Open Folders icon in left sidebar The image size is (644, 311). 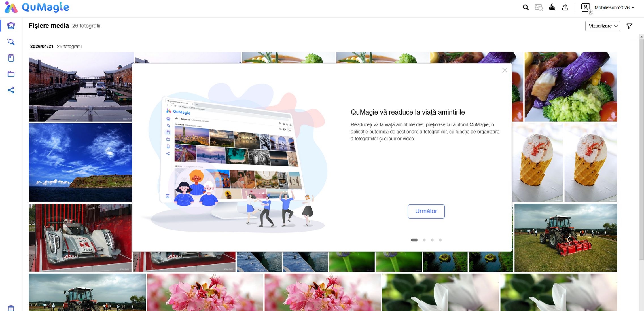coord(11,74)
